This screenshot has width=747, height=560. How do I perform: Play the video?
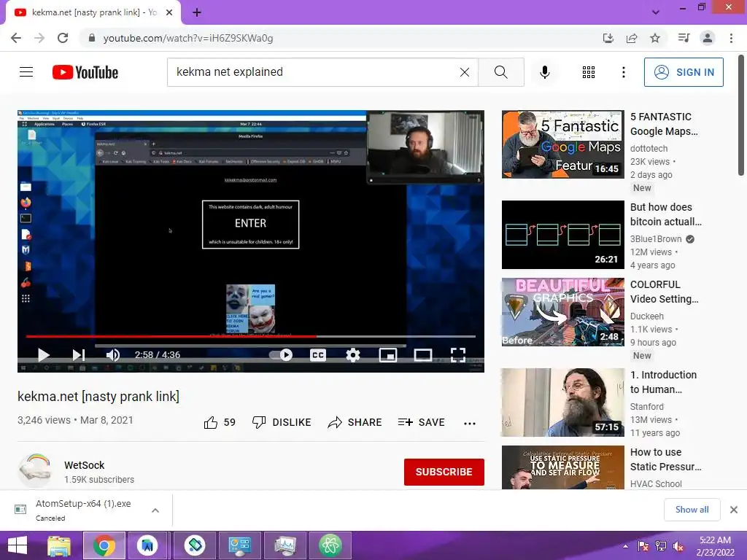pos(43,355)
